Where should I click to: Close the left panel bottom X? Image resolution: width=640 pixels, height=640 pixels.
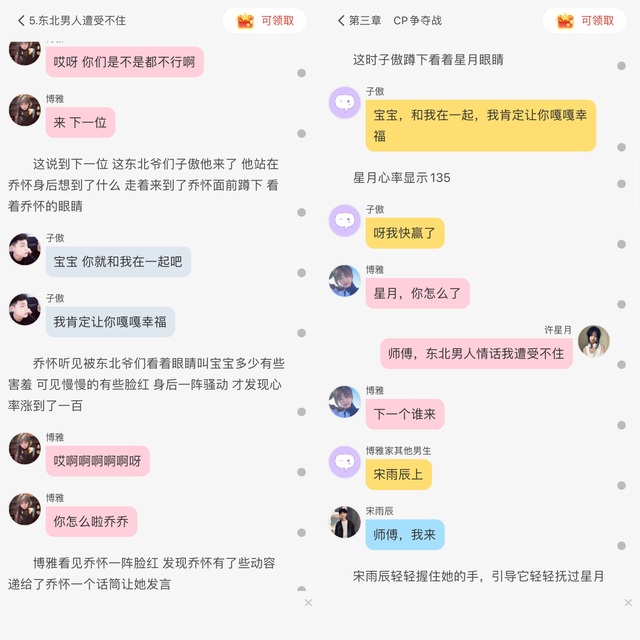[308, 603]
